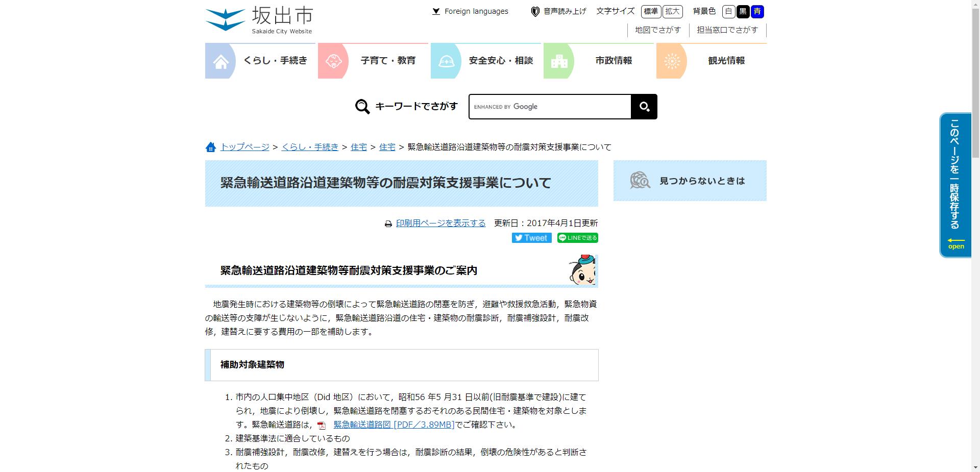
Task: Open the Foreign languages dropdown
Action: [470, 11]
